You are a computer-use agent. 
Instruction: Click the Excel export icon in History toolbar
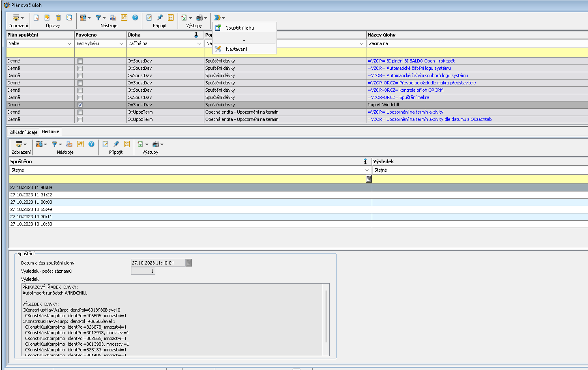(x=140, y=144)
